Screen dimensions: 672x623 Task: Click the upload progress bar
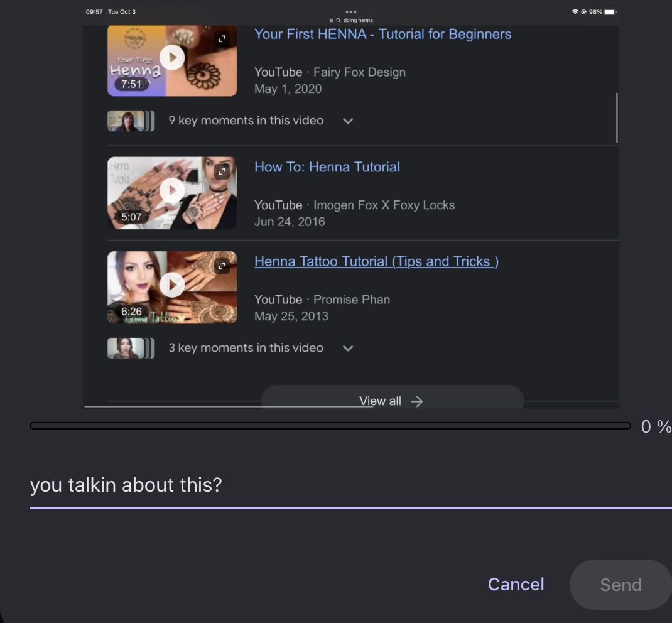330,426
